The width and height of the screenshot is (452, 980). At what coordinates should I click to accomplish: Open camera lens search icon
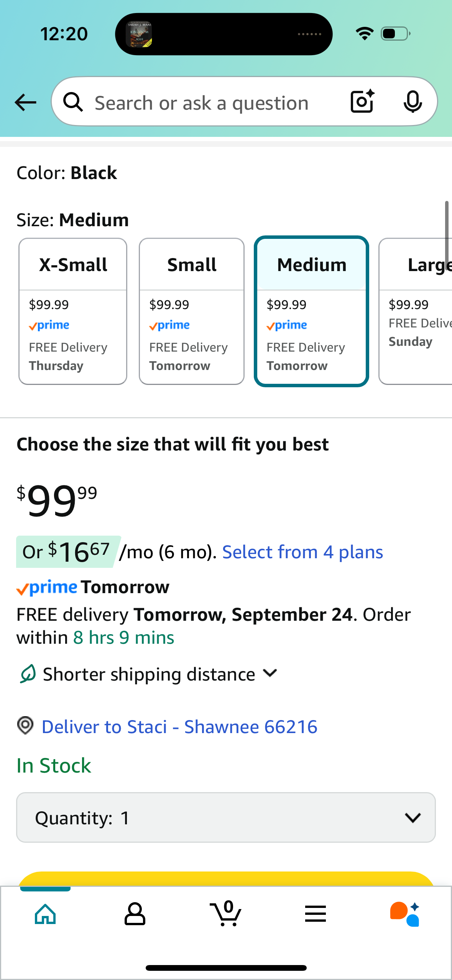pyautogui.click(x=362, y=102)
